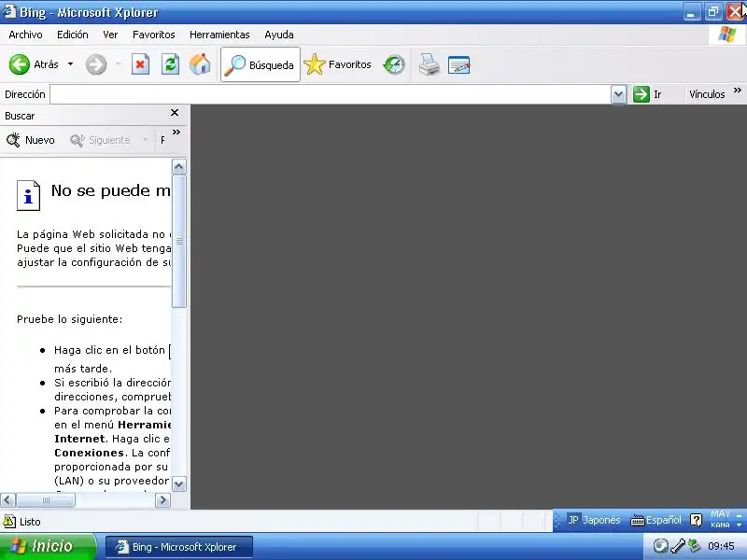Click the bold Conexiones text
Viewport: 747px width, 560px height.
click(89, 453)
